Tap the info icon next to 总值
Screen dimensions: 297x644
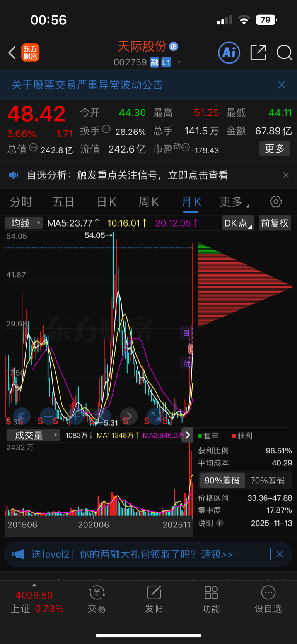pos(33,148)
